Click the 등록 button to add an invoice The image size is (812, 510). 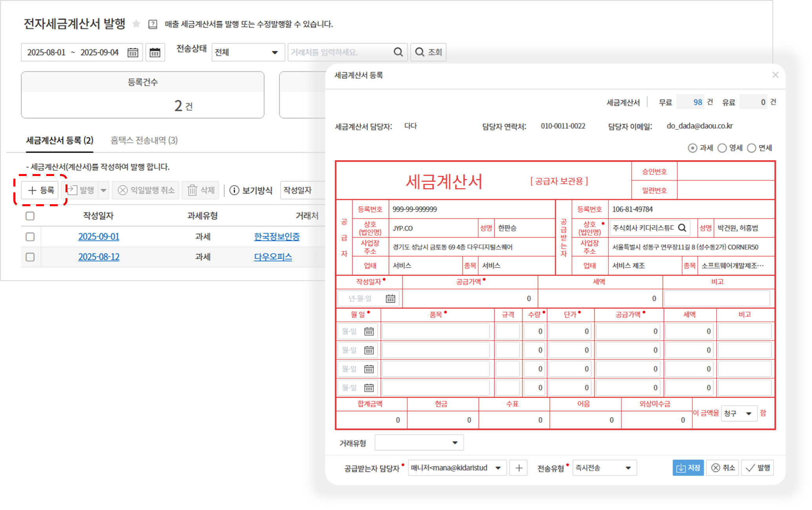click(x=40, y=190)
